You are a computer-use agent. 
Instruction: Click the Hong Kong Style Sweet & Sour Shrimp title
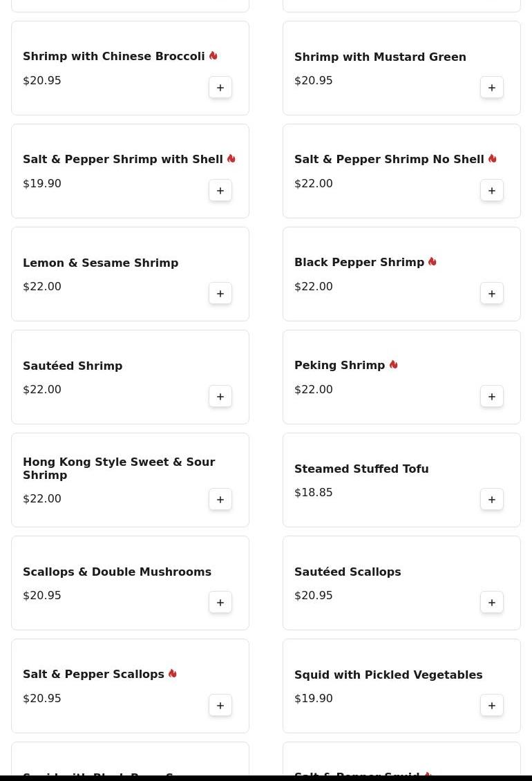point(119,468)
